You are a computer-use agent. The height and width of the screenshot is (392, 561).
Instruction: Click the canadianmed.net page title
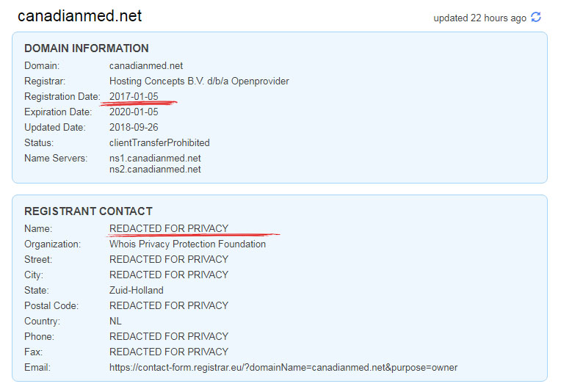pos(79,16)
